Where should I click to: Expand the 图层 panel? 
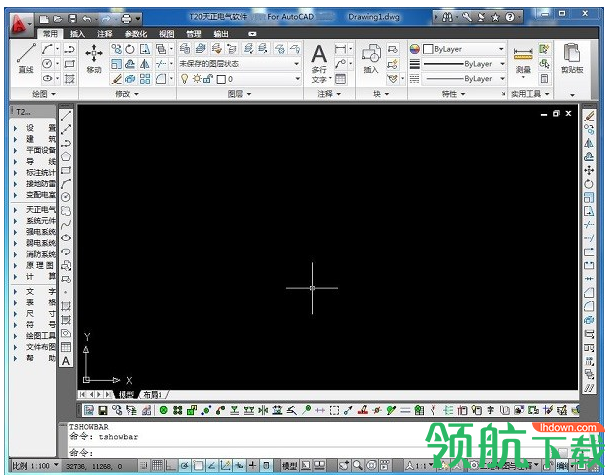coord(240,94)
